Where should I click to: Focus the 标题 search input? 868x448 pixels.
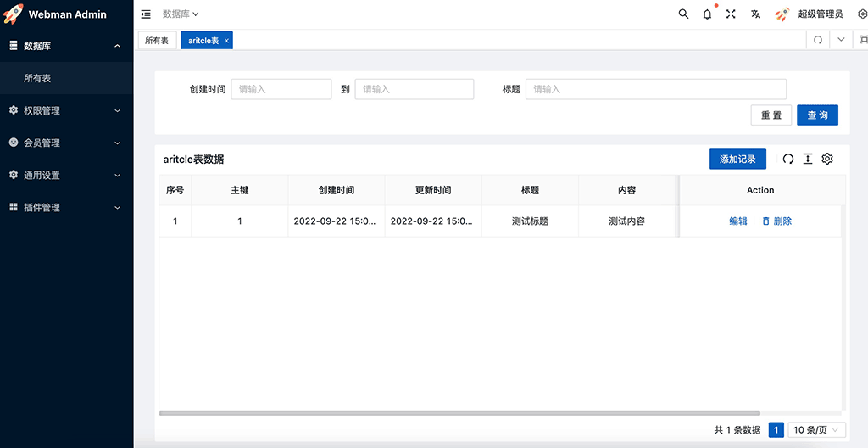(x=656, y=89)
